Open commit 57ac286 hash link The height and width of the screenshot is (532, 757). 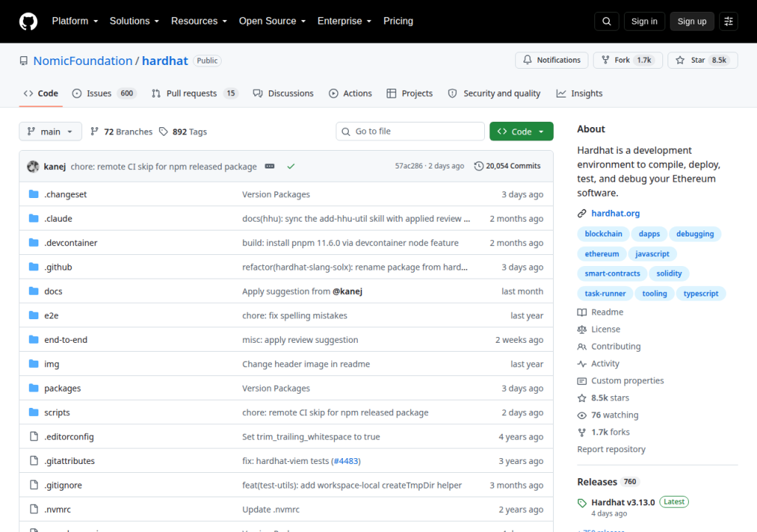pyautogui.click(x=408, y=166)
